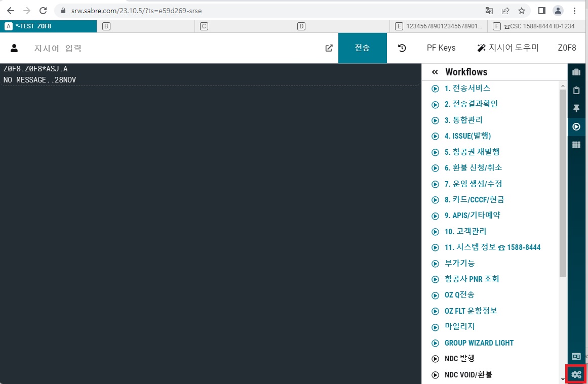Launch workflow 7. 운임 생성/수정
The width and height of the screenshot is (588, 384).
pos(473,184)
